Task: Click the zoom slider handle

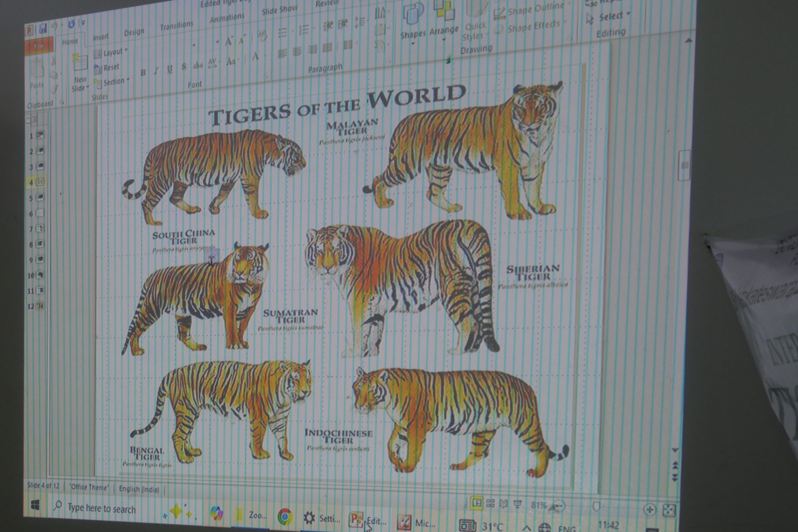Action: [596, 507]
